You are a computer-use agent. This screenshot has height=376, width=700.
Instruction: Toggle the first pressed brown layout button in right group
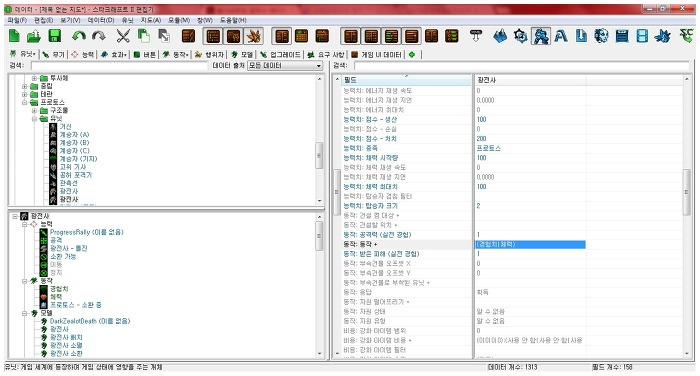coord(351,36)
